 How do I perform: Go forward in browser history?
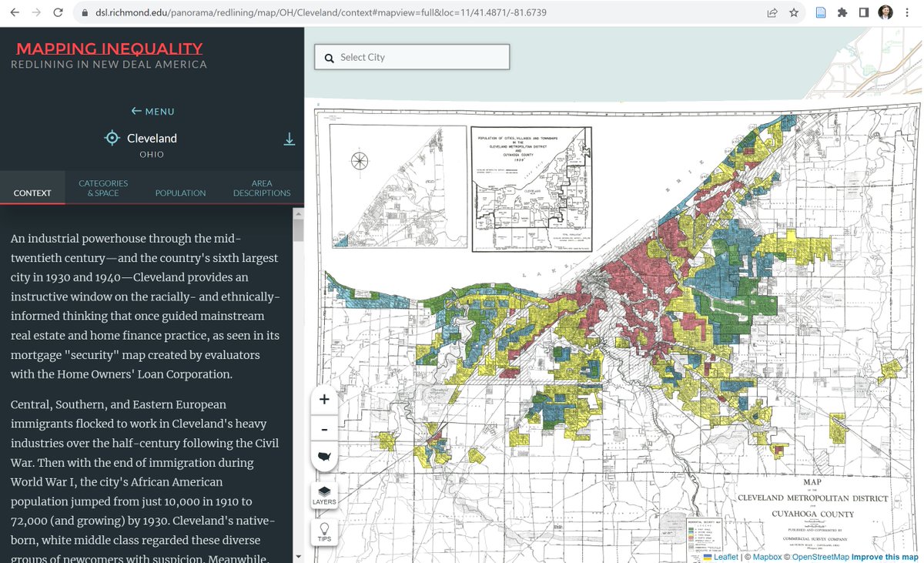[36, 13]
